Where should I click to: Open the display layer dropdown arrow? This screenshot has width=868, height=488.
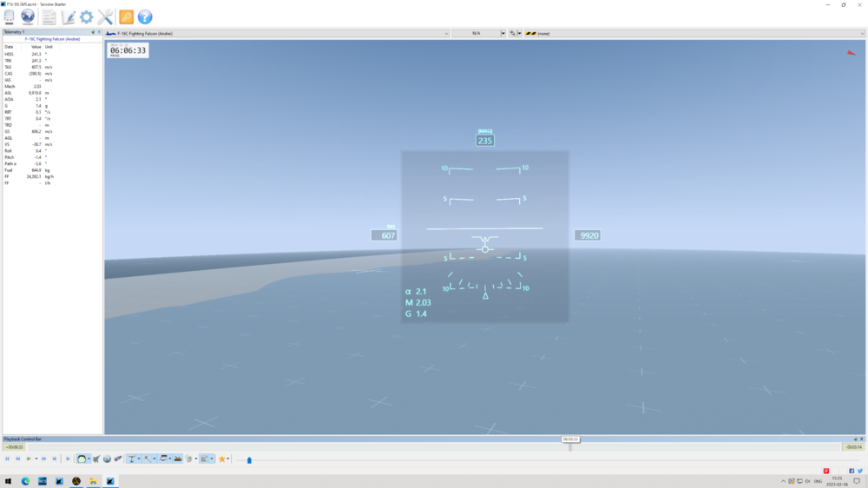coord(170,458)
